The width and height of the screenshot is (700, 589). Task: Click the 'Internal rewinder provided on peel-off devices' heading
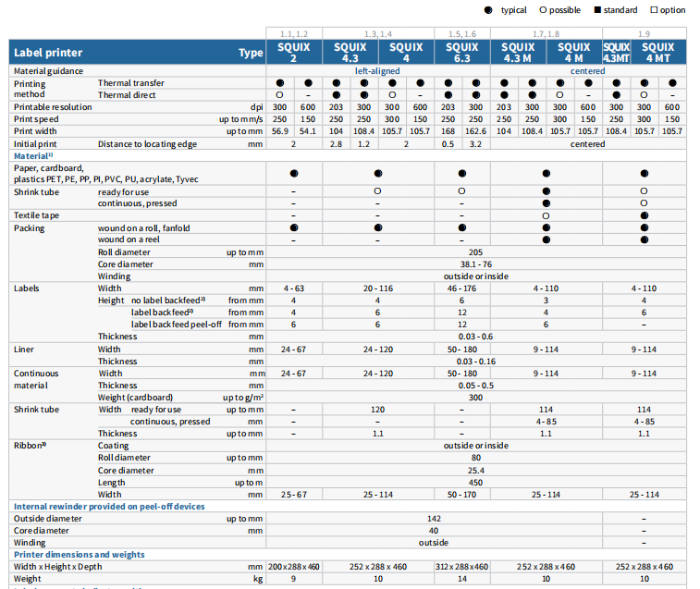(x=109, y=507)
